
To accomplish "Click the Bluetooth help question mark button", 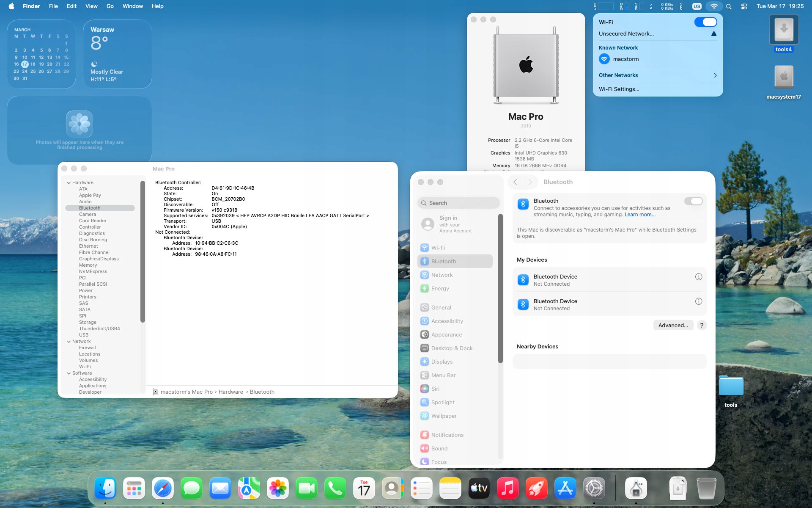I will [x=702, y=325].
